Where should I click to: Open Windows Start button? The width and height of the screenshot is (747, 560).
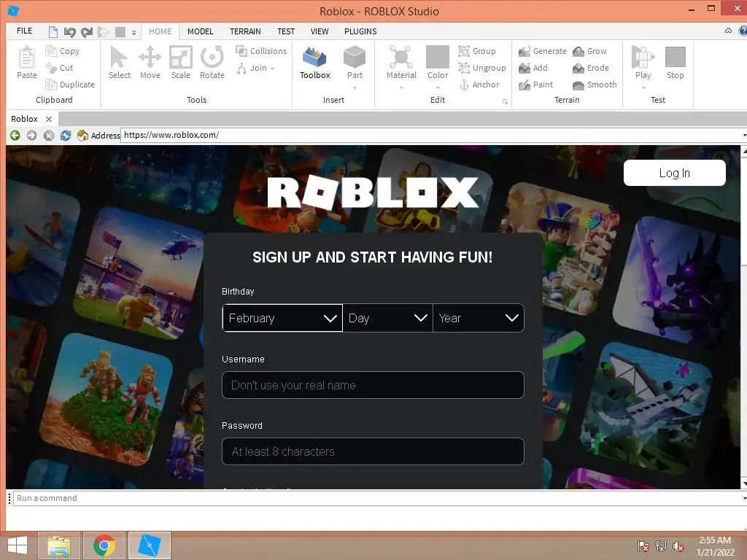18,545
